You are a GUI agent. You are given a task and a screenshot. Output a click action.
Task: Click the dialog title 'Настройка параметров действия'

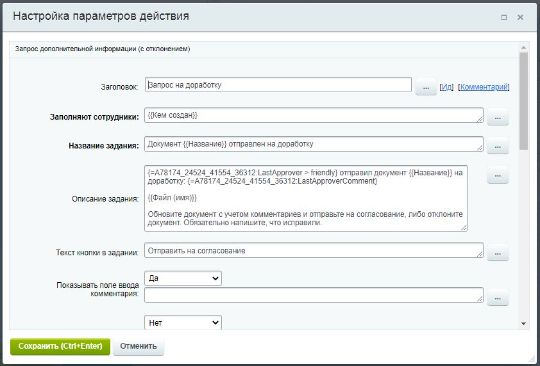[101, 17]
